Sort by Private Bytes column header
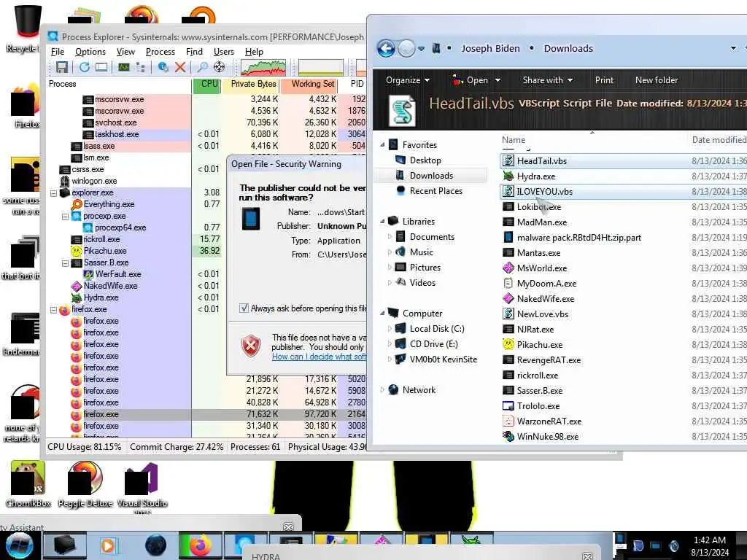The width and height of the screenshot is (747, 560). pyautogui.click(x=251, y=85)
